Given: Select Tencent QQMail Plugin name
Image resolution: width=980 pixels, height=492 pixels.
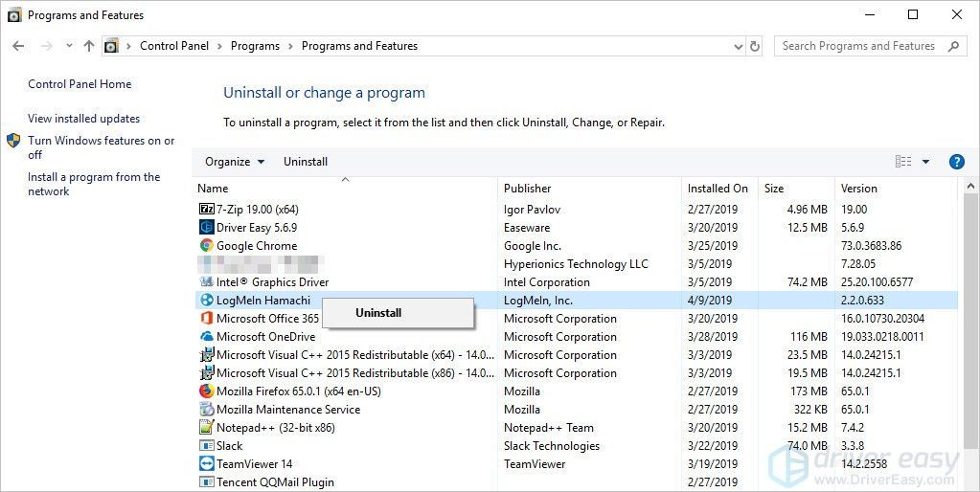Looking at the screenshot, I should (x=275, y=482).
